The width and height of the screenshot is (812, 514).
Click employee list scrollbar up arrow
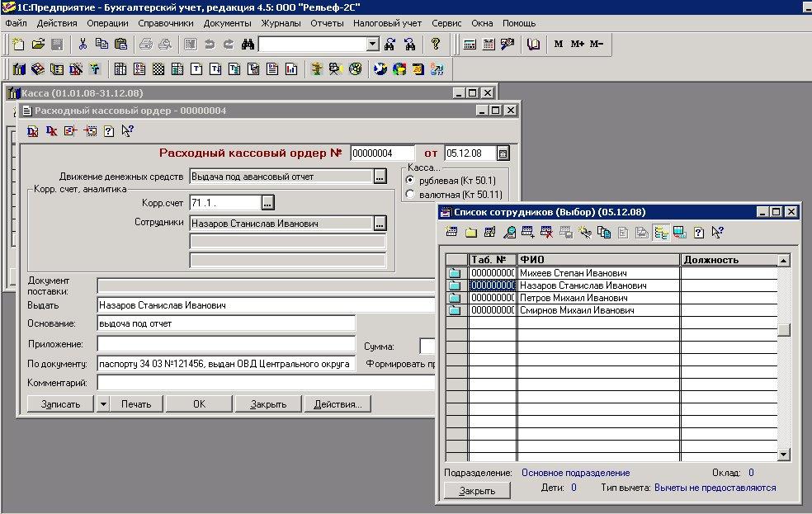pos(783,261)
